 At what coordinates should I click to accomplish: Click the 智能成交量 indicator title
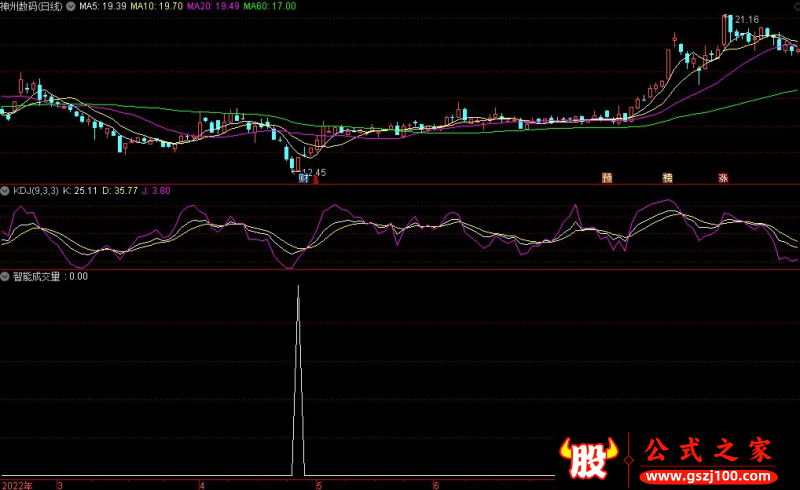(36, 277)
